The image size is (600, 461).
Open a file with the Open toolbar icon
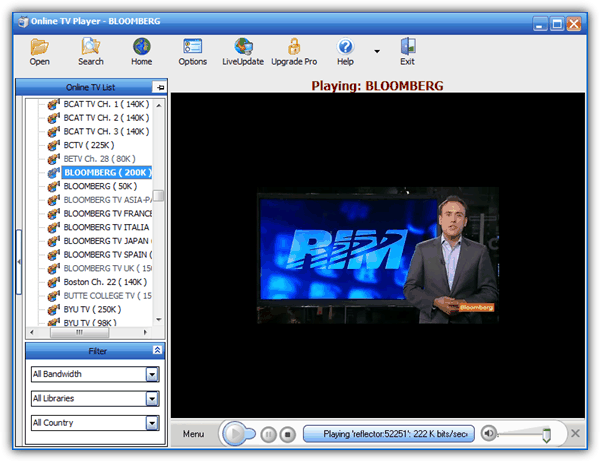click(x=39, y=52)
